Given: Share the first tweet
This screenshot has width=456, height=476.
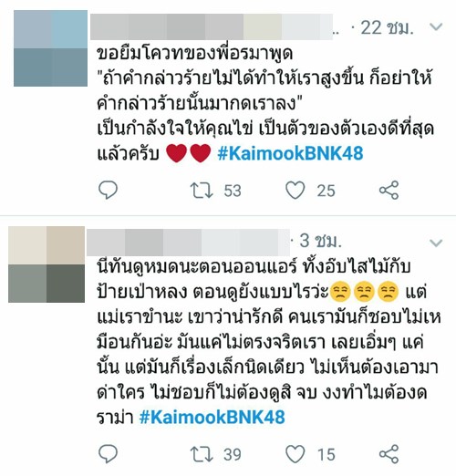Looking at the screenshot, I should coord(389,190).
